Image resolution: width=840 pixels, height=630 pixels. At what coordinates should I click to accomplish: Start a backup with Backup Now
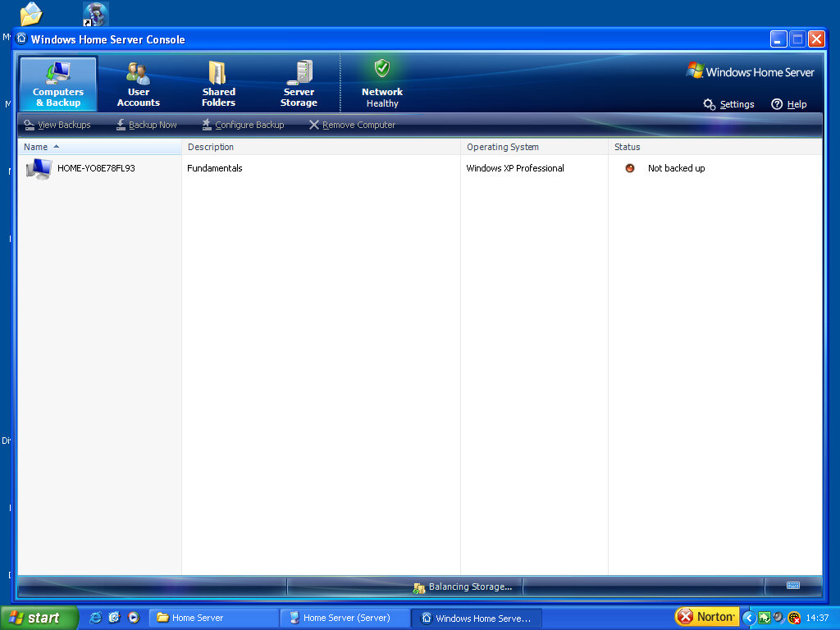[146, 125]
